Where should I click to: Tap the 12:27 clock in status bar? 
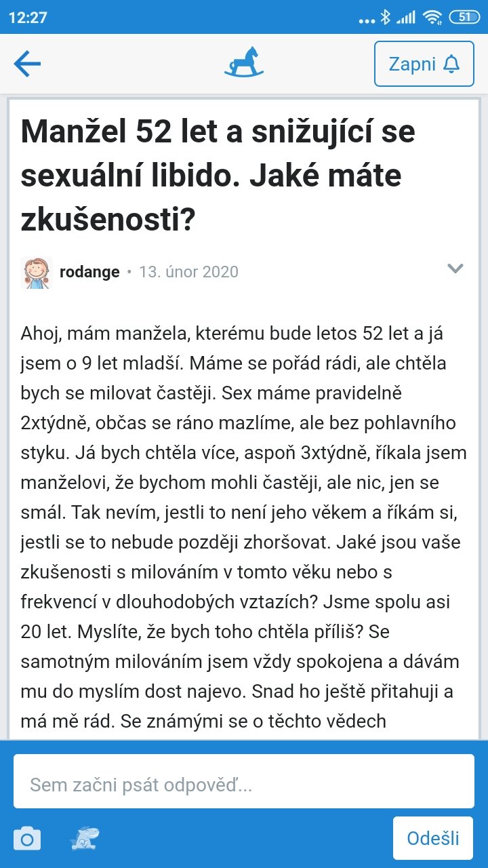[28, 17]
